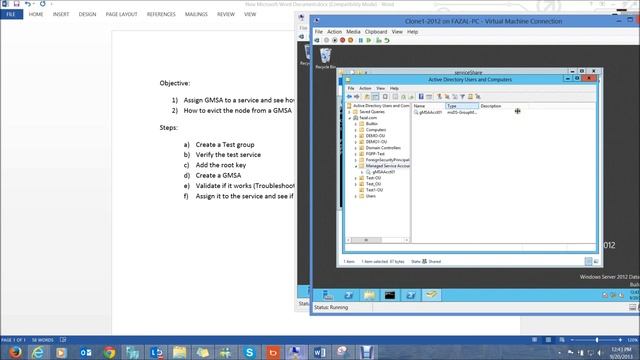
Task: Open the Word MAILINGS tab
Action: [196, 14]
